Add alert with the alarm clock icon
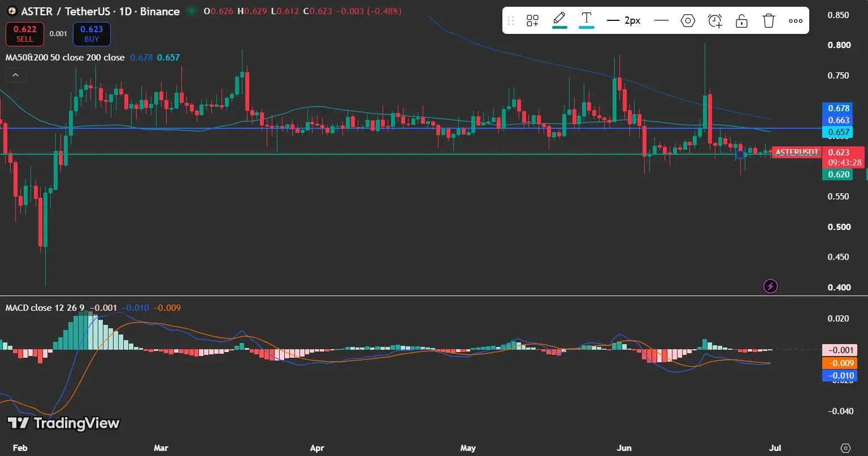This screenshot has width=868, height=456. (715, 21)
